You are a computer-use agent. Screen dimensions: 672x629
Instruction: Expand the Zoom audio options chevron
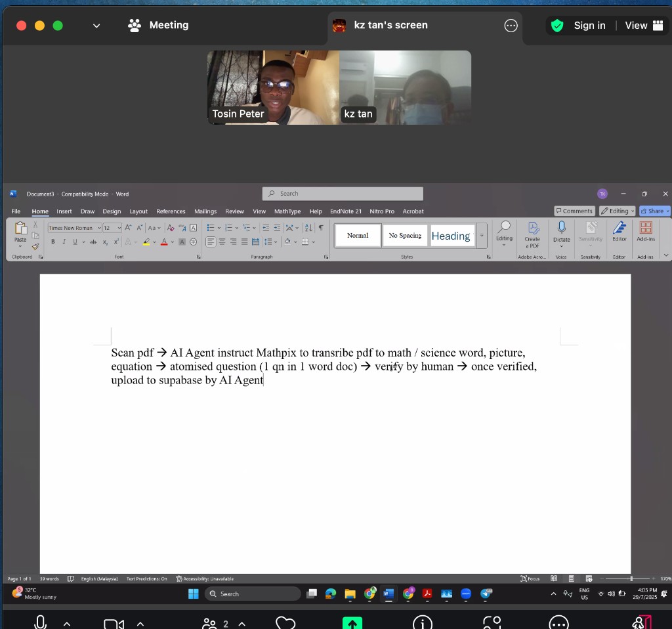pyautogui.click(x=67, y=624)
